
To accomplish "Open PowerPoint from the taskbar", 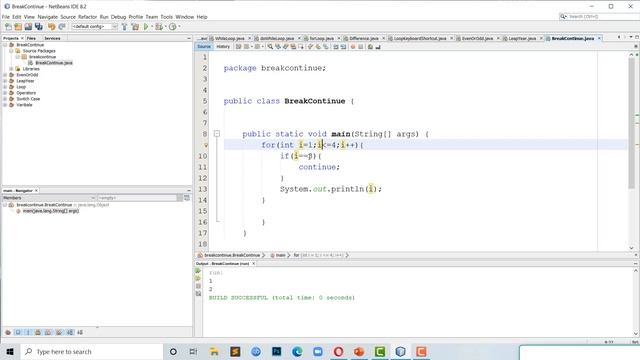I will [x=359, y=351].
